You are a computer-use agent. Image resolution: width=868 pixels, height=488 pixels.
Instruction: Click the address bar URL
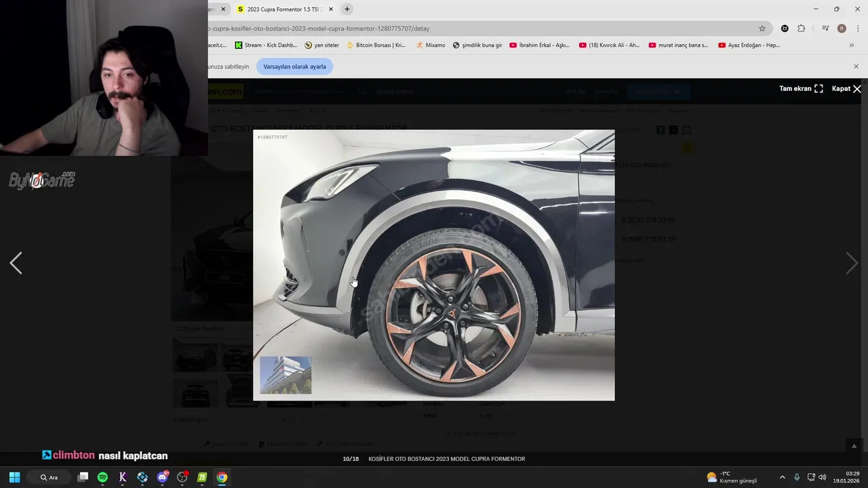click(319, 28)
